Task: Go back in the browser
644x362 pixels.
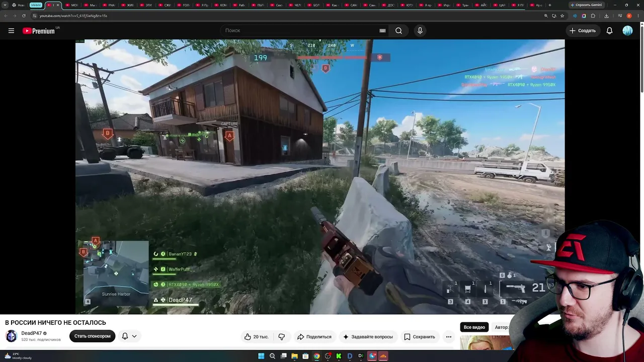Action: [x=6, y=16]
